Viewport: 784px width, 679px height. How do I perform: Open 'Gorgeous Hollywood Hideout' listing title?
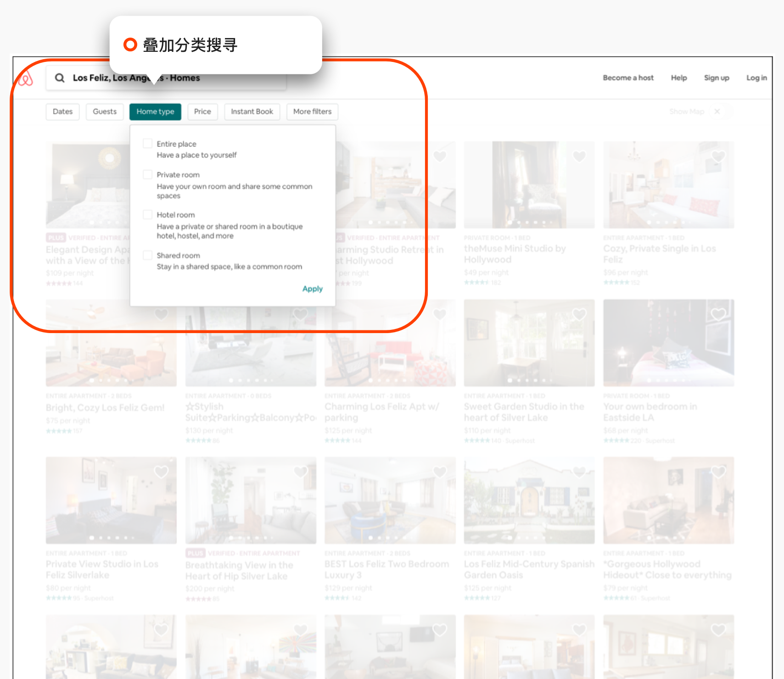(x=667, y=569)
